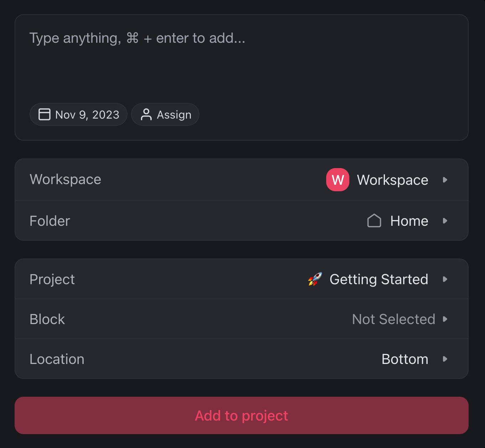The height and width of the screenshot is (448, 485).
Task: Open the Getting Started project row
Action: [x=241, y=279]
